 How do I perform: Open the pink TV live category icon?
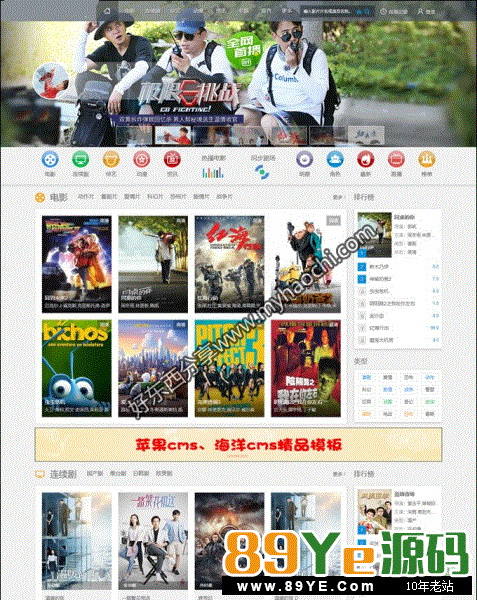pos(396,160)
